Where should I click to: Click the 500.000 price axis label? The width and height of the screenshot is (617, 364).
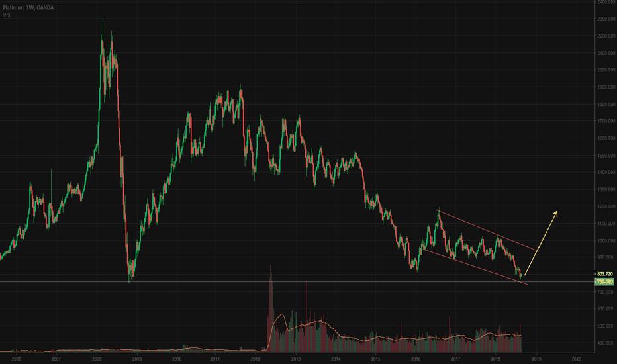click(x=606, y=326)
